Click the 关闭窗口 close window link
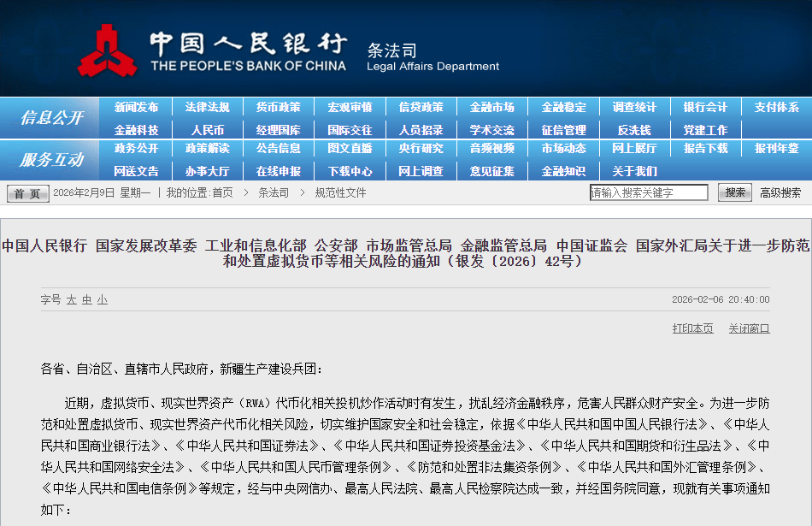The height and width of the screenshot is (526, 812). [x=749, y=328]
